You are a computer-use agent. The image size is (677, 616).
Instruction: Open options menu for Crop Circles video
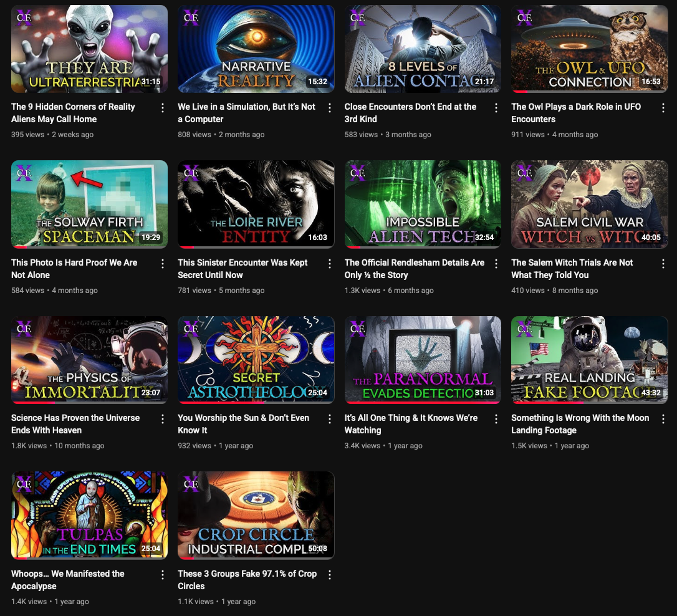click(x=329, y=575)
